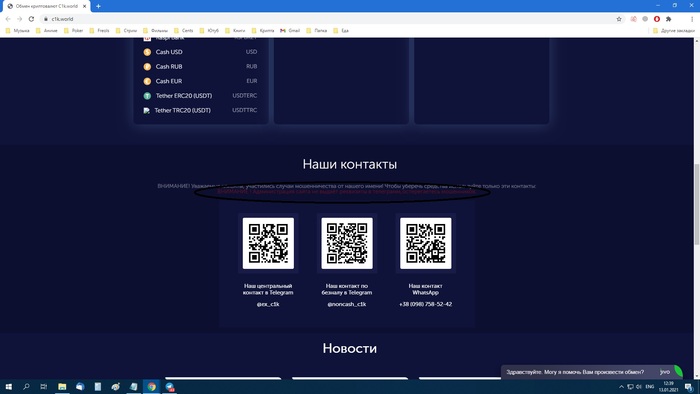
Task: Click the Tether ERC20 green icon
Action: coord(147,96)
